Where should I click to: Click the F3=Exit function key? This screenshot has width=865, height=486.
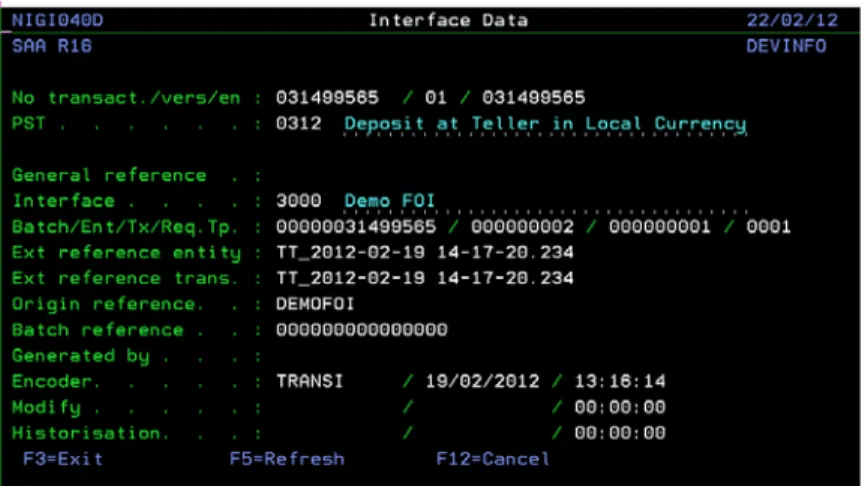[x=63, y=459]
